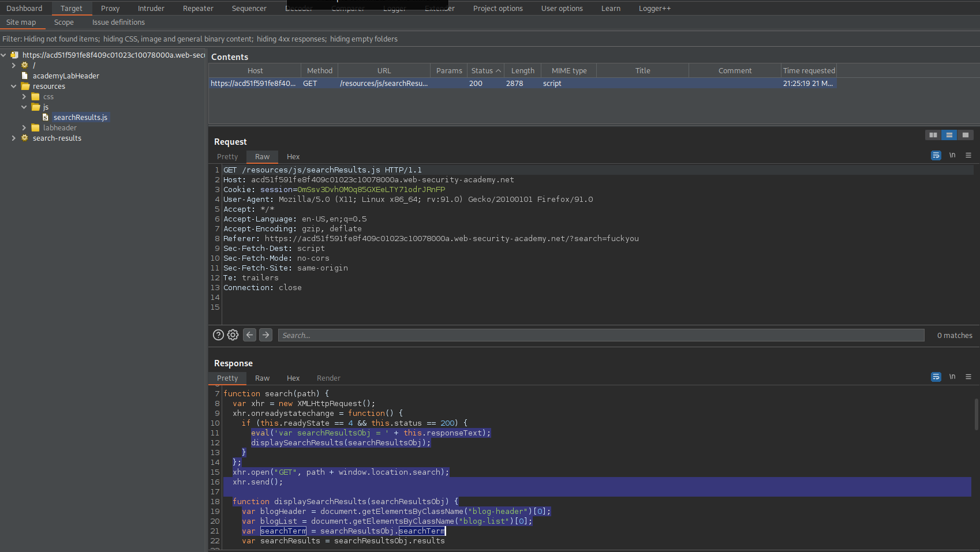Go to next search match arrow
Image resolution: width=980 pixels, height=552 pixels.
(x=265, y=335)
